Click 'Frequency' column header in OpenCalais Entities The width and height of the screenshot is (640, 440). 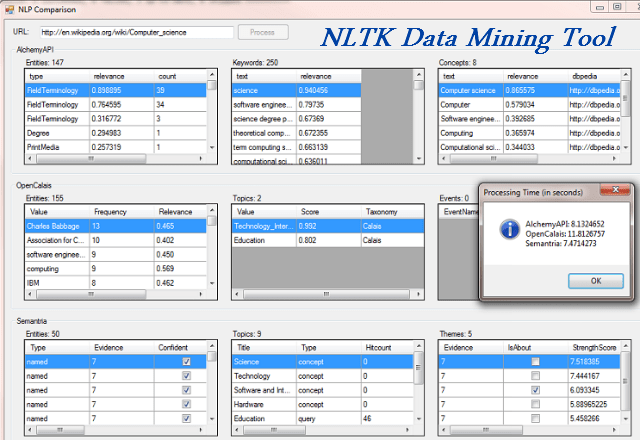coord(122,212)
